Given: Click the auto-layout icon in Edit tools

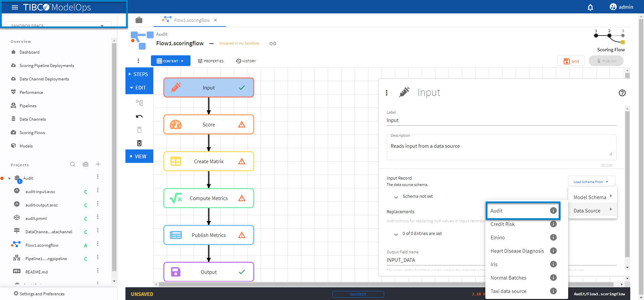Looking at the screenshot, I should click(x=139, y=103).
